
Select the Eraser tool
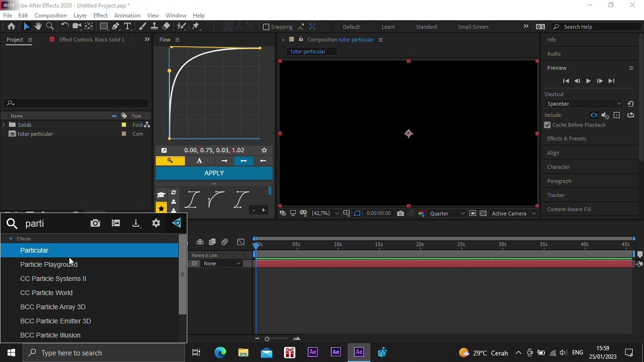(166, 26)
